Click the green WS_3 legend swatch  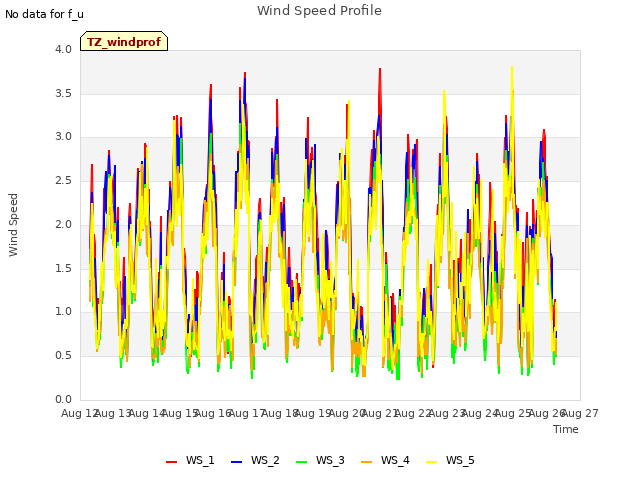click(301, 461)
